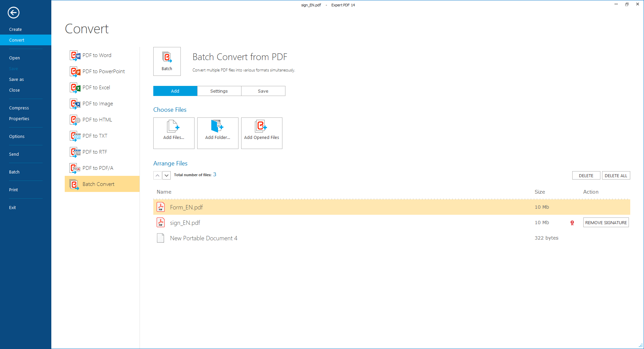Click the Add Opened Files label
Image resolution: width=644 pixels, height=349 pixels.
point(262,138)
